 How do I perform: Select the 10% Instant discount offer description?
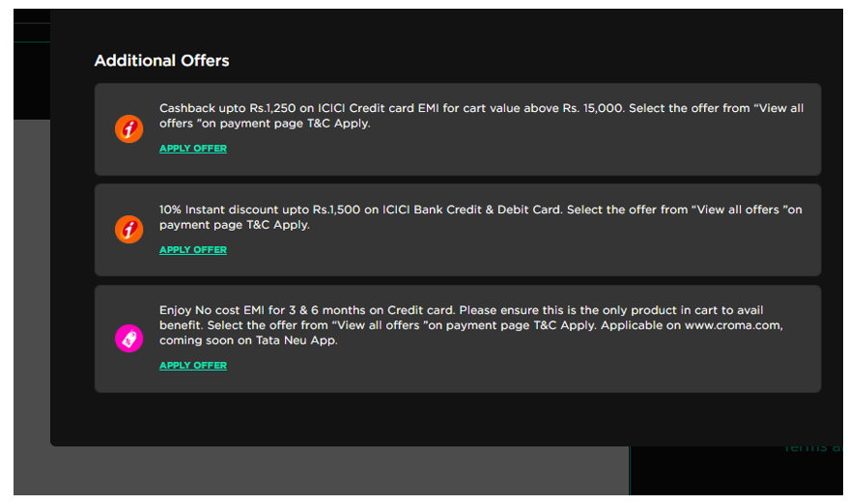click(x=481, y=217)
